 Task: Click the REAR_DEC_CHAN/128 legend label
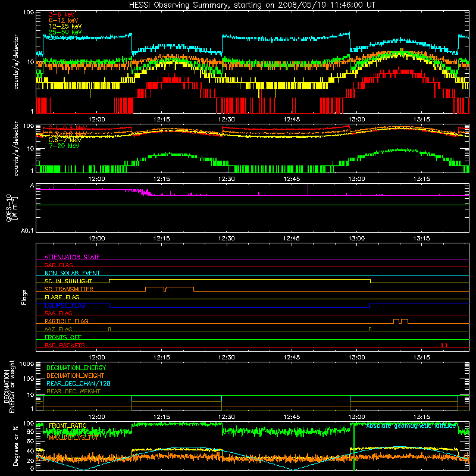pyautogui.click(x=79, y=384)
